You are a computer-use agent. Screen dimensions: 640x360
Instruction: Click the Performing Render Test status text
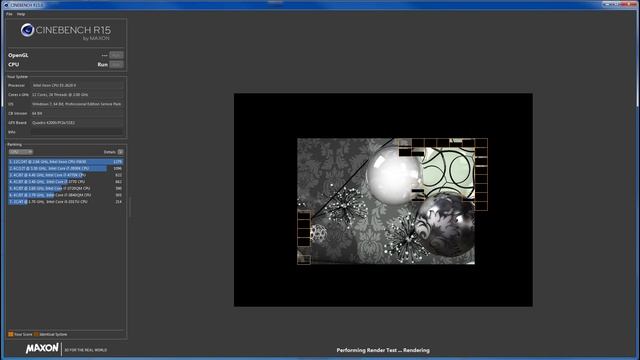click(x=383, y=350)
